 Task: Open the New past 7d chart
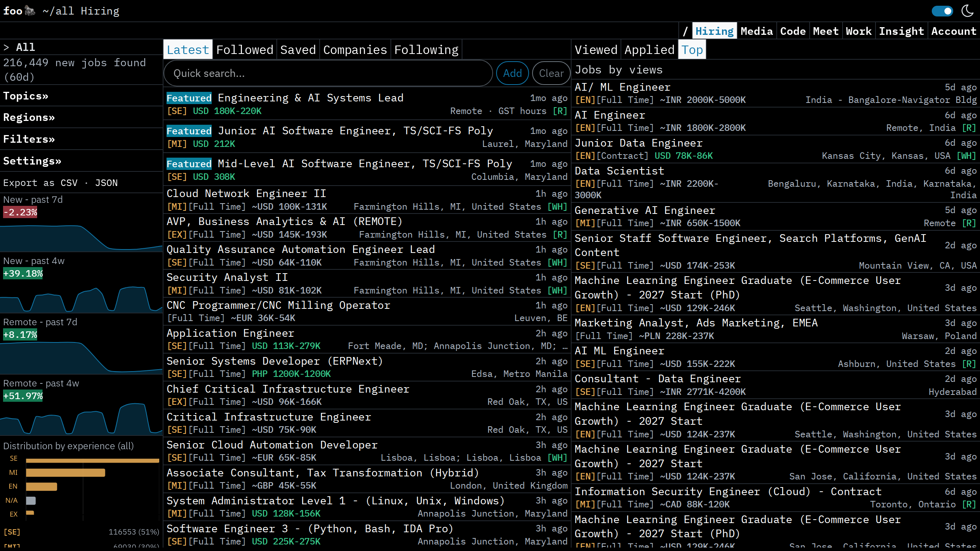click(81, 223)
